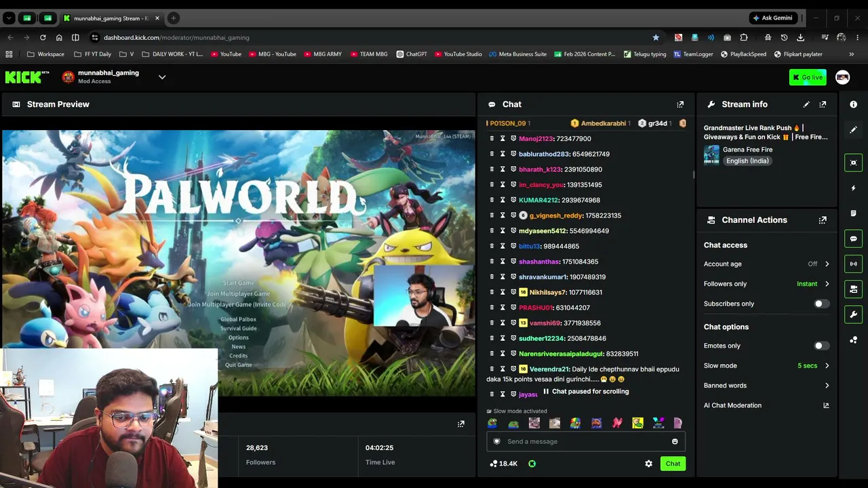This screenshot has height=488, width=868.
Task: Delete the message from KUMAR4212
Action: tap(492, 201)
